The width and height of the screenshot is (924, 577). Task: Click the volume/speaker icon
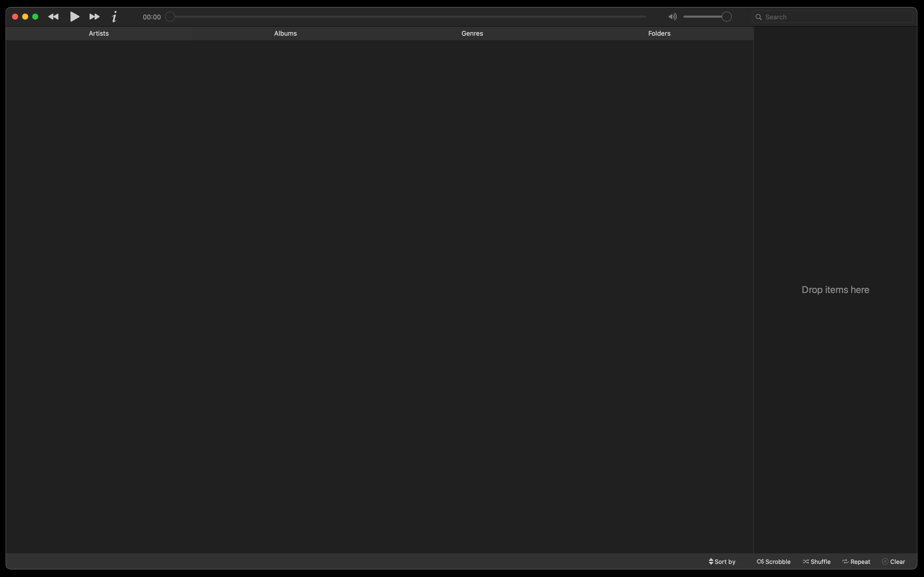tap(672, 17)
